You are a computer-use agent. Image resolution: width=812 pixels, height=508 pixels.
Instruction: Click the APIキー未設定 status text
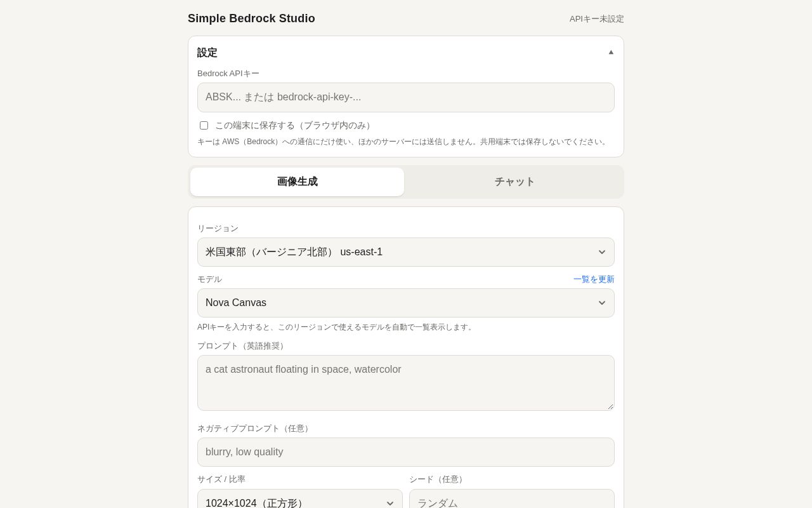coord(597,19)
